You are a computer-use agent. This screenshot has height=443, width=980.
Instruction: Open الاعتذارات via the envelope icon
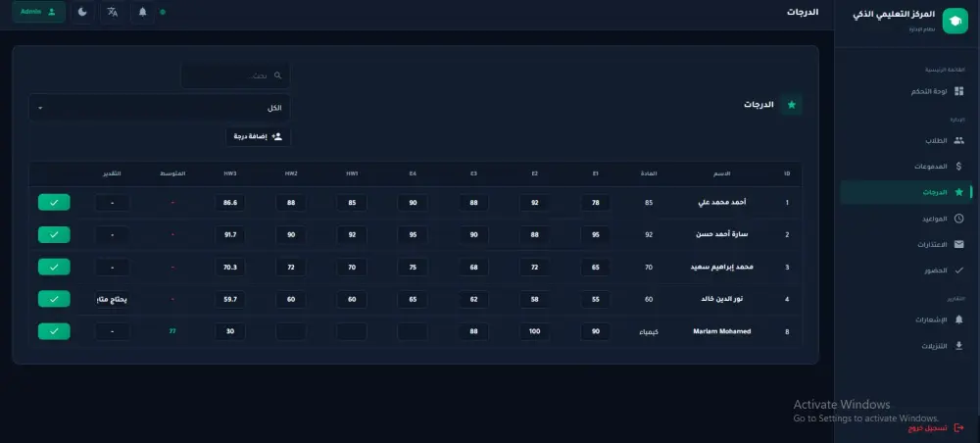click(958, 244)
